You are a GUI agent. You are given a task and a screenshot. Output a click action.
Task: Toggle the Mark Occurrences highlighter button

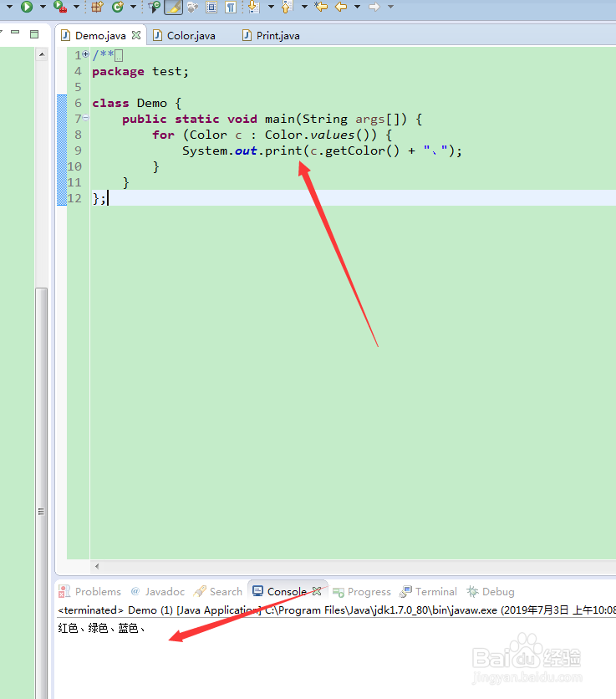(173, 7)
